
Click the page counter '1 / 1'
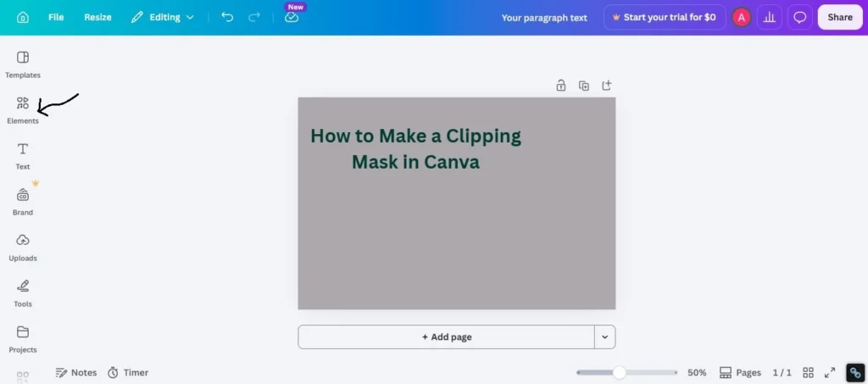782,372
